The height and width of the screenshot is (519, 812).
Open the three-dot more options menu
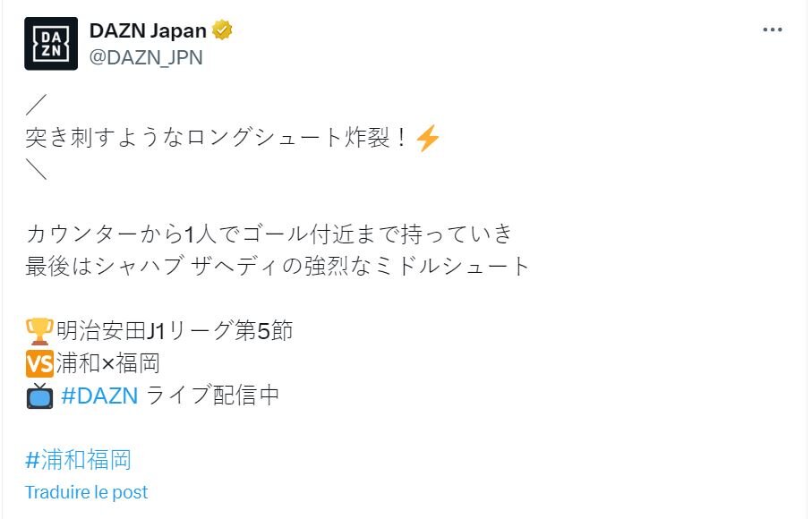coord(772,30)
